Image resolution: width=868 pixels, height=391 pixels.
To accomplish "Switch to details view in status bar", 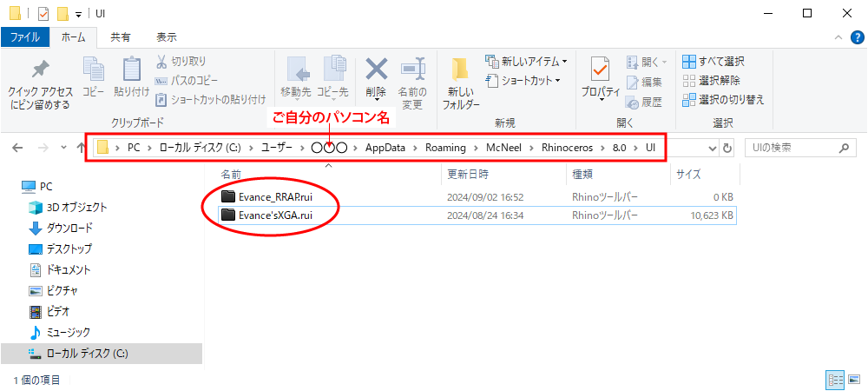I will 836,381.
